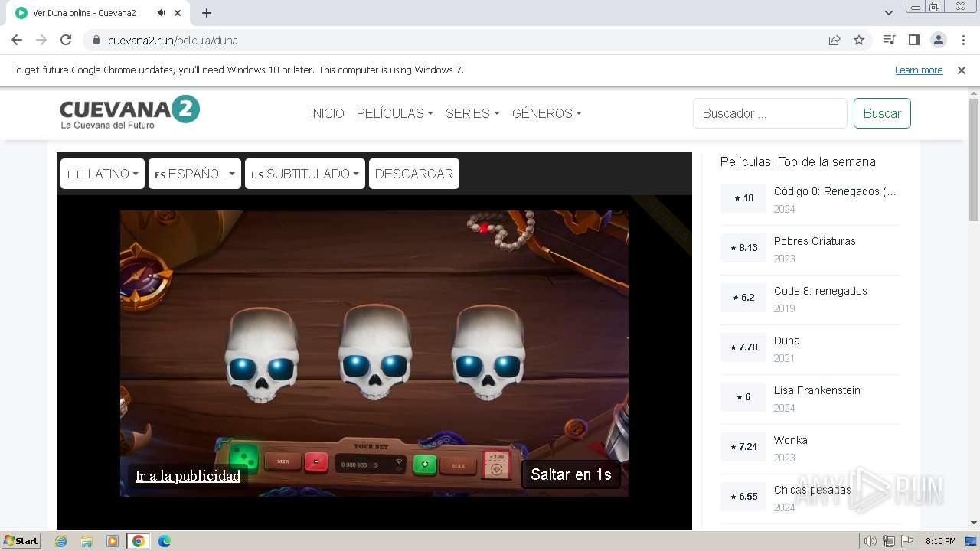Viewport: 980px width, 551px height.
Task: Open 'Chicas pesadas' from the top list
Action: (812, 490)
